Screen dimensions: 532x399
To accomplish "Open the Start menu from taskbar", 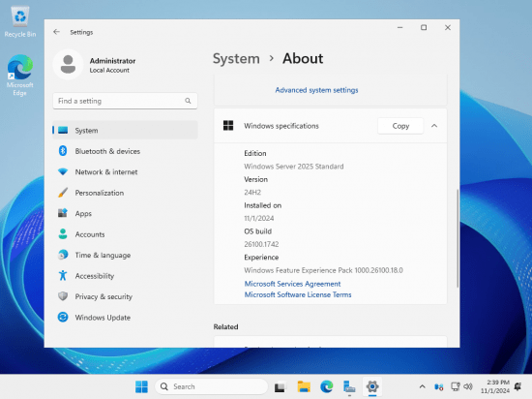I will click(141, 386).
